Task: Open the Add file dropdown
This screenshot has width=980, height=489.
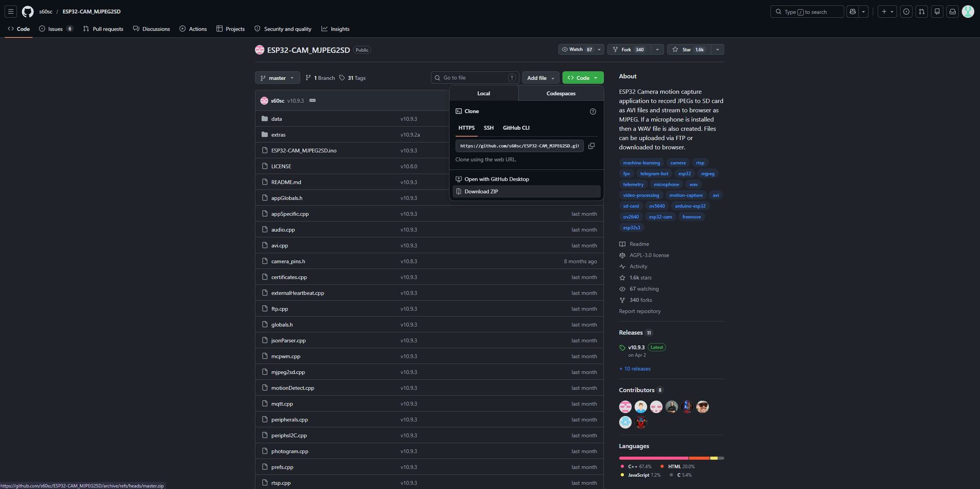Action: (541, 78)
